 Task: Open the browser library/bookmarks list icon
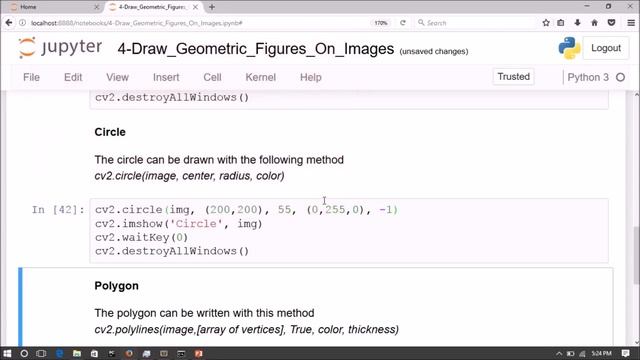pyautogui.click(x=561, y=23)
